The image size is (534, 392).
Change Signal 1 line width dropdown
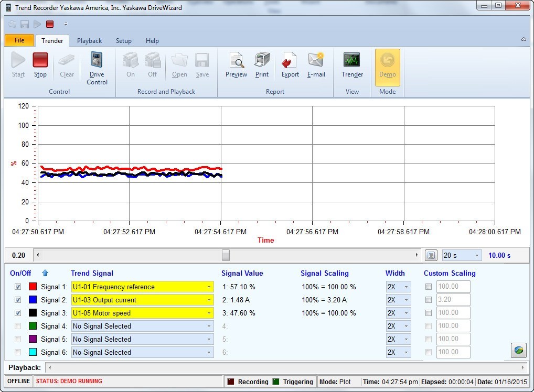pos(398,287)
